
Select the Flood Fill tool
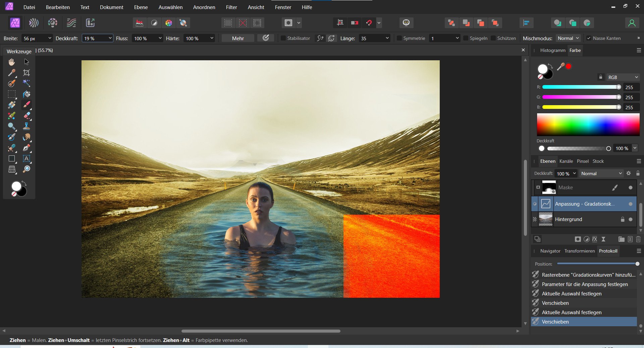tap(26, 94)
